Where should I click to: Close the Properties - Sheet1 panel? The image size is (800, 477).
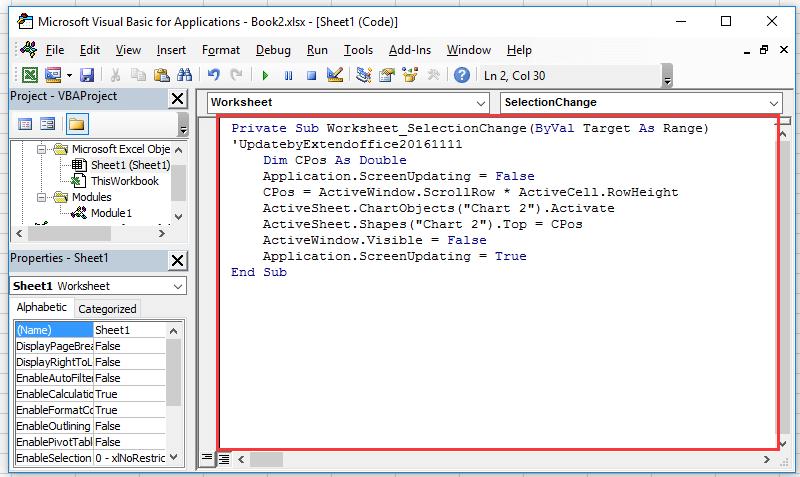[x=178, y=261]
